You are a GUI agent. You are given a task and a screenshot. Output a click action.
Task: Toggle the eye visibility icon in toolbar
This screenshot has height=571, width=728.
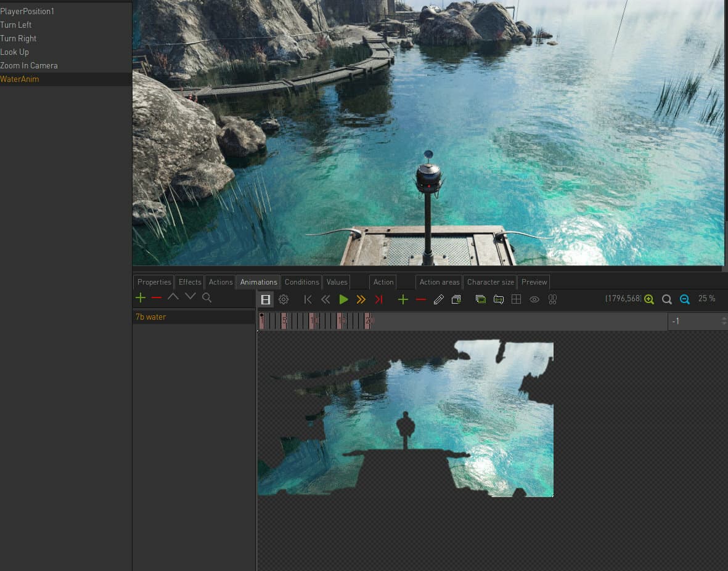coord(534,299)
